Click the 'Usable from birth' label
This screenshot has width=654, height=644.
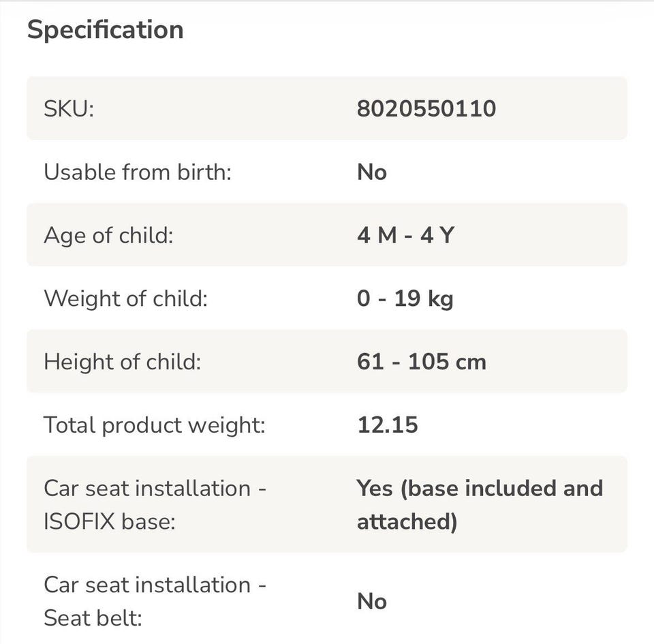[x=138, y=172]
